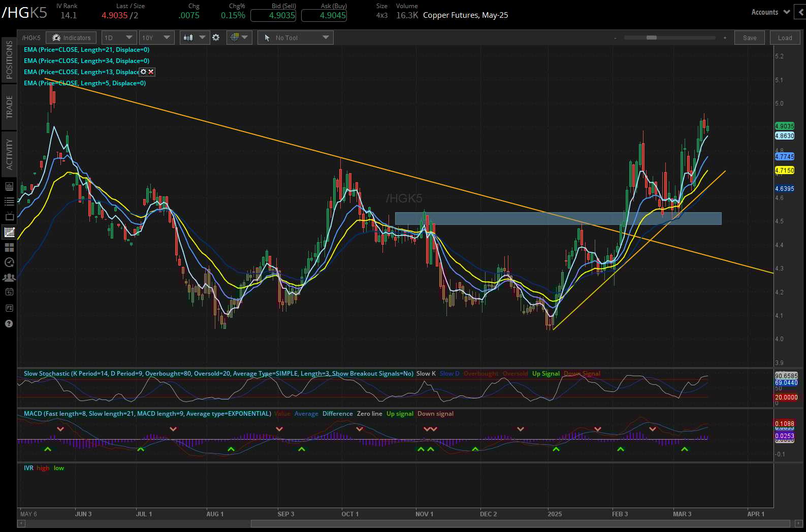Open the Accounts dropdown menu
The image size is (806, 532).
point(770,12)
